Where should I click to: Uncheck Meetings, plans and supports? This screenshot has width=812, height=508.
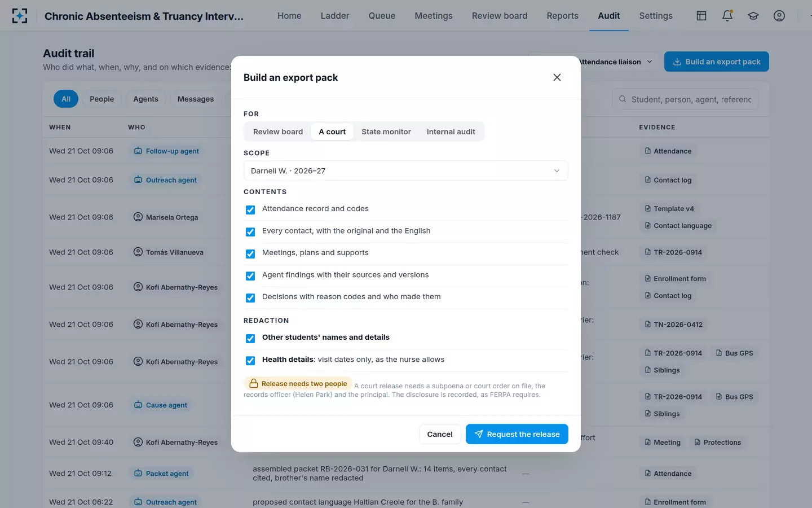tap(250, 254)
